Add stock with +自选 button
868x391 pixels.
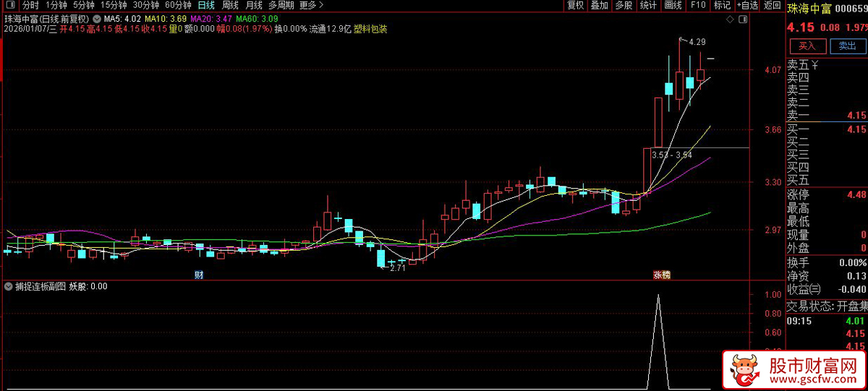[x=748, y=5]
